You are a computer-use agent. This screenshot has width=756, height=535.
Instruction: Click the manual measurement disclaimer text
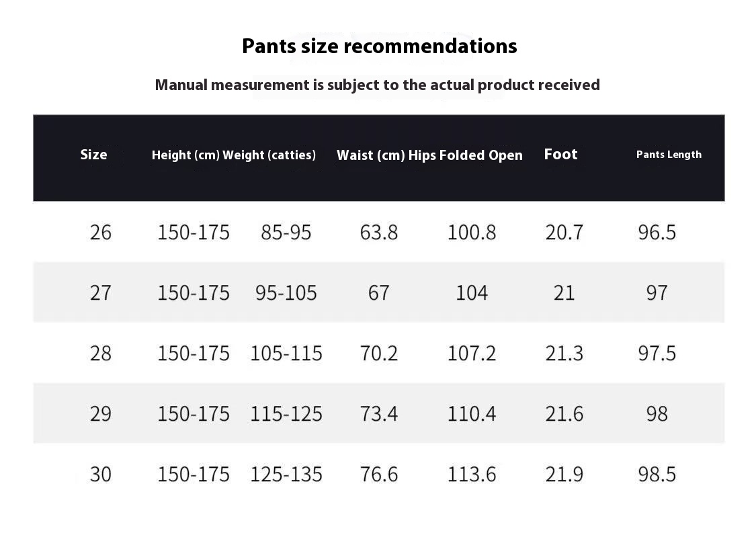pyautogui.click(x=378, y=85)
